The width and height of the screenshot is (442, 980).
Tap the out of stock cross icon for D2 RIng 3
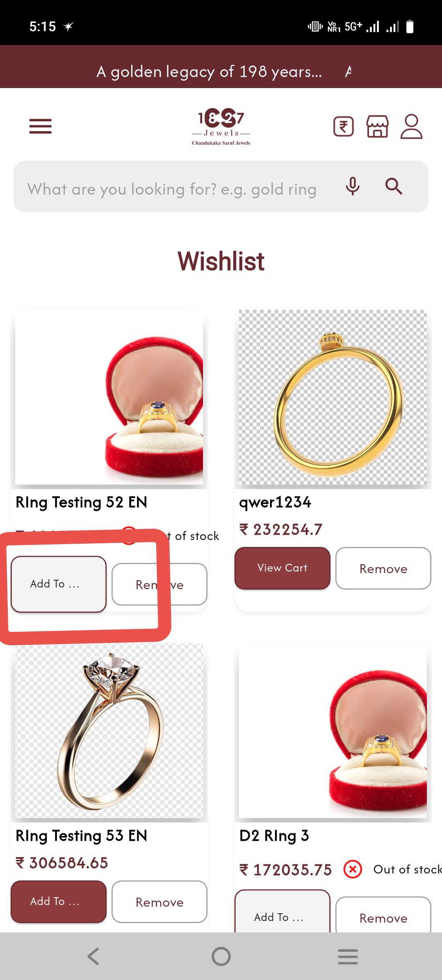(x=353, y=869)
